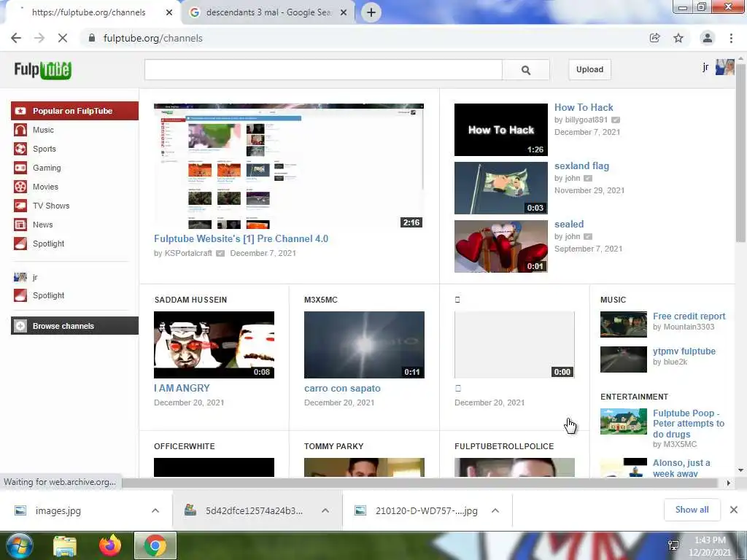Screen dimensions: 747x560
Task: Open I AM ANGRY video link
Action: pos(182,389)
